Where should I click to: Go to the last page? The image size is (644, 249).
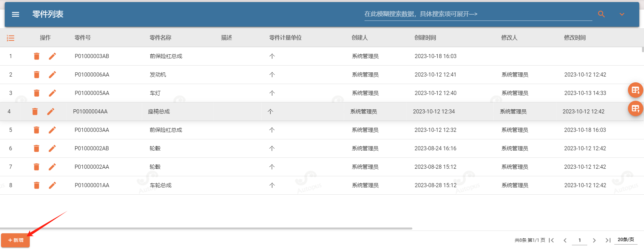coord(608,240)
